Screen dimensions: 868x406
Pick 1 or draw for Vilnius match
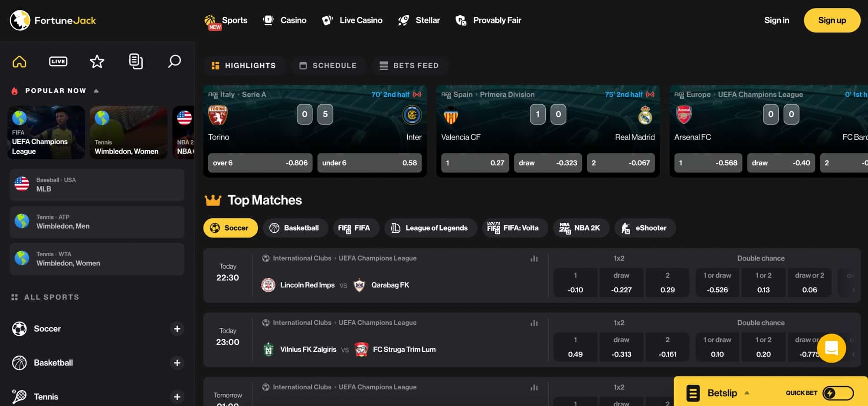[717, 347]
